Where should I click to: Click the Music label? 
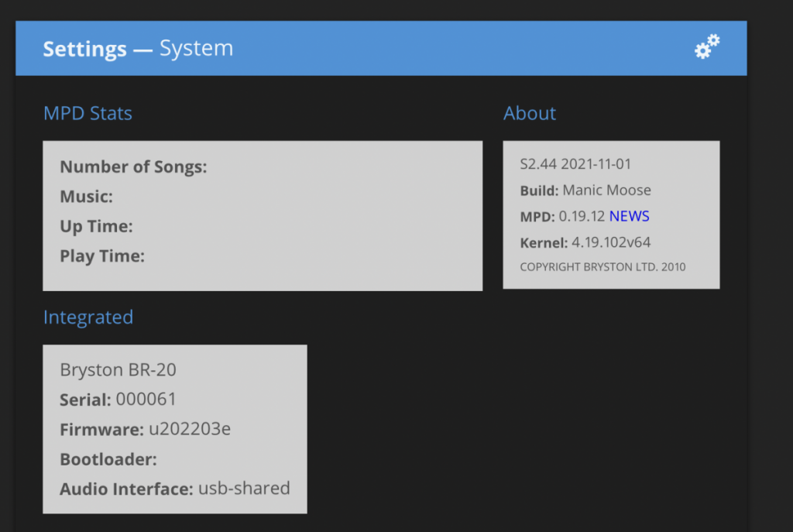click(87, 197)
